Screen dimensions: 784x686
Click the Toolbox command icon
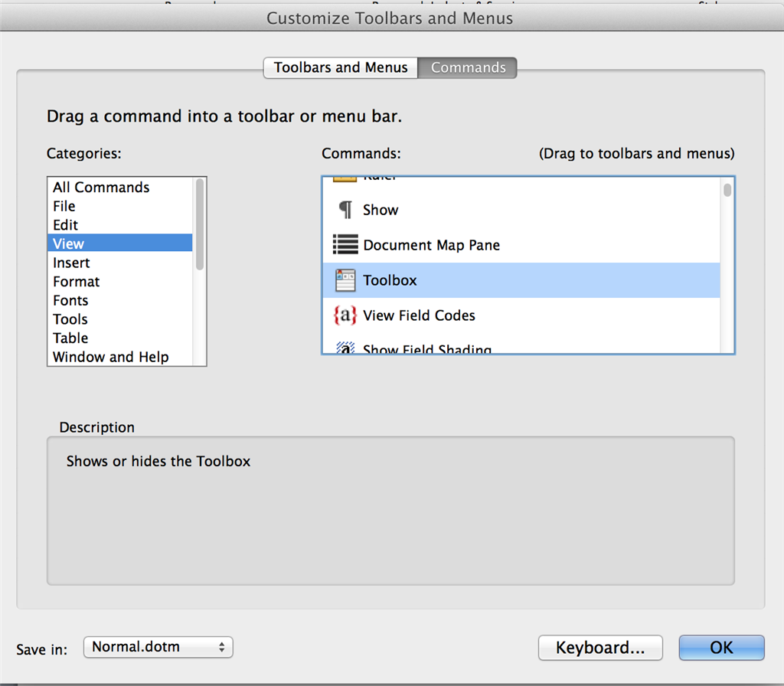coord(345,280)
